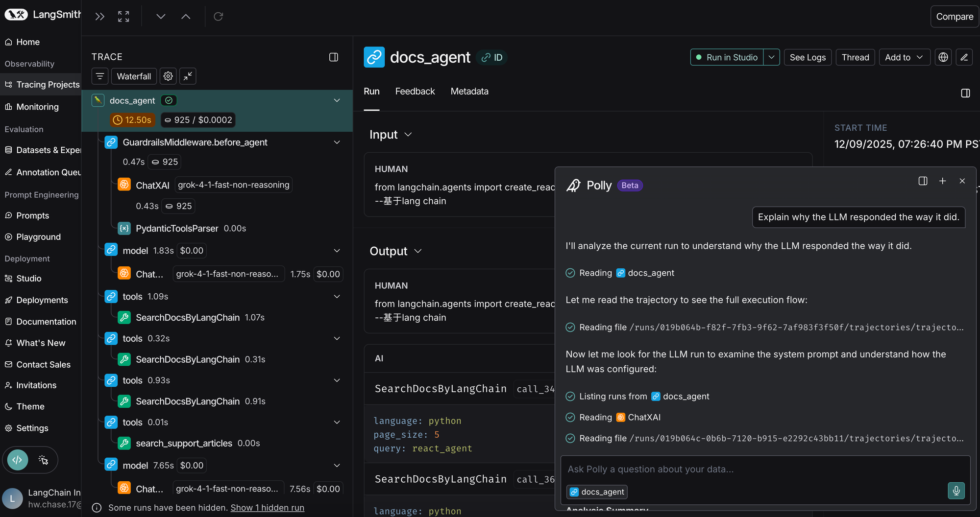Open fullscreen expand icon in top toolbar
This screenshot has height=517, width=980.
(123, 17)
